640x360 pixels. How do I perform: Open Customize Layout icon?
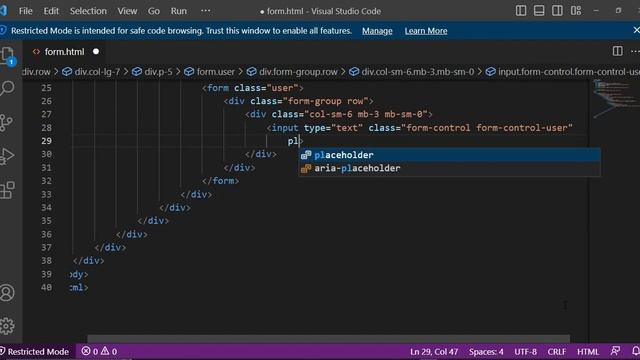click(576, 11)
